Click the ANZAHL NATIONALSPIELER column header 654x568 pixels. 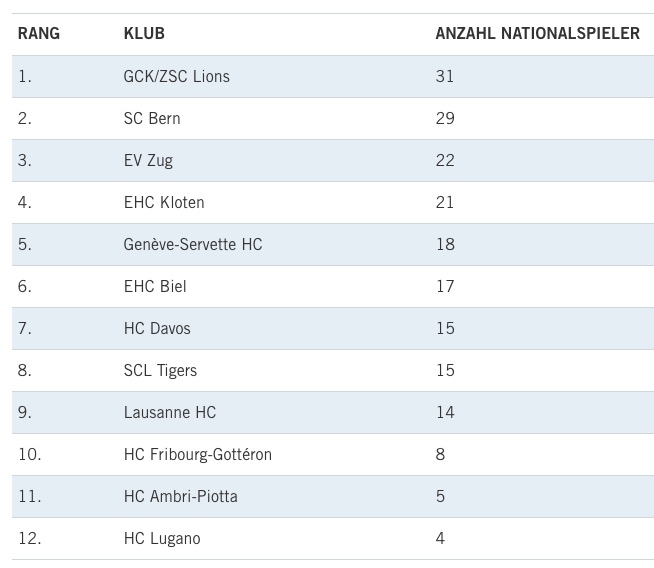537,34
